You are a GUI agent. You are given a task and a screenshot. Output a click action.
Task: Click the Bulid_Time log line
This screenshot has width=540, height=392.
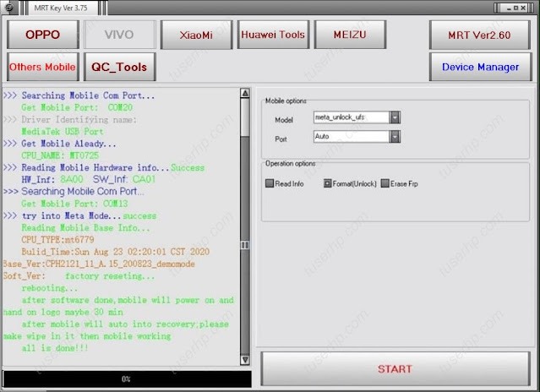click(x=116, y=252)
